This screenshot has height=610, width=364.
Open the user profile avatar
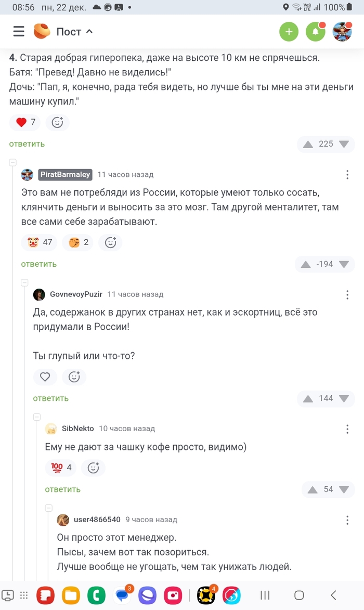coord(342,32)
